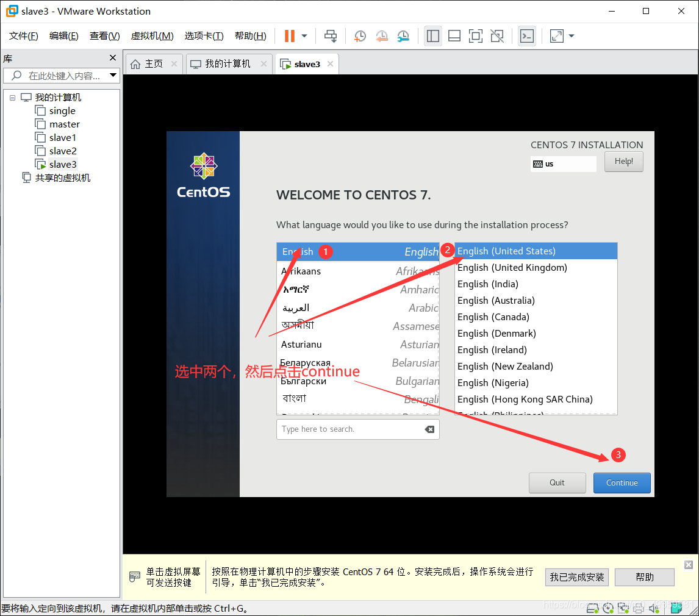Screen dimensions: 699x616
Task: Open the snapshot manager icon
Action: (403, 35)
